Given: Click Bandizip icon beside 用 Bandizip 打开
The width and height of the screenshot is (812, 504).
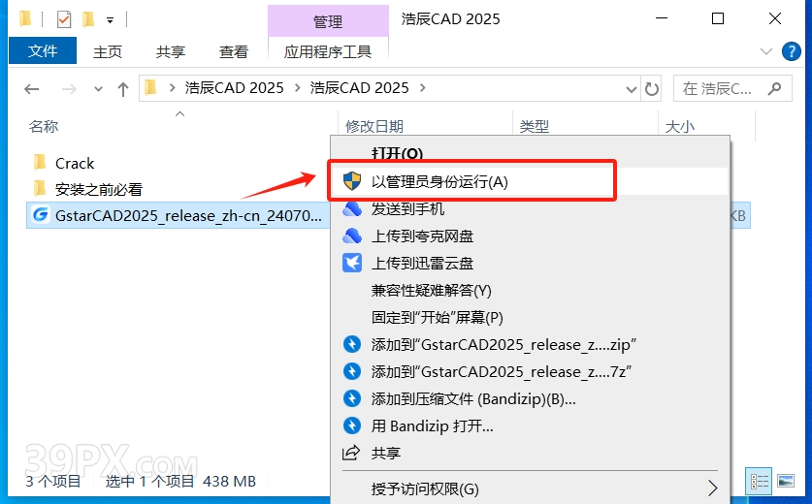Looking at the screenshot, I should (352, 425).
